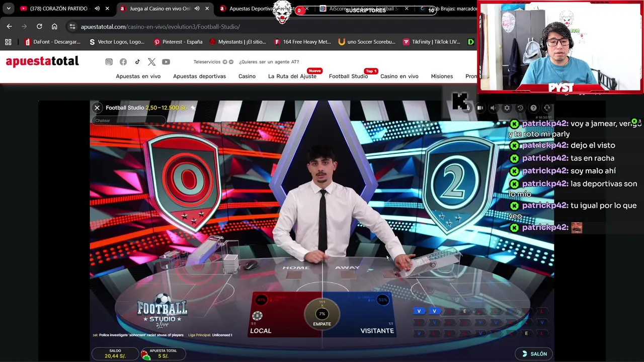Reload the current page
The width and height of the screenshot is (644, 362).
(x=39, y=27)
